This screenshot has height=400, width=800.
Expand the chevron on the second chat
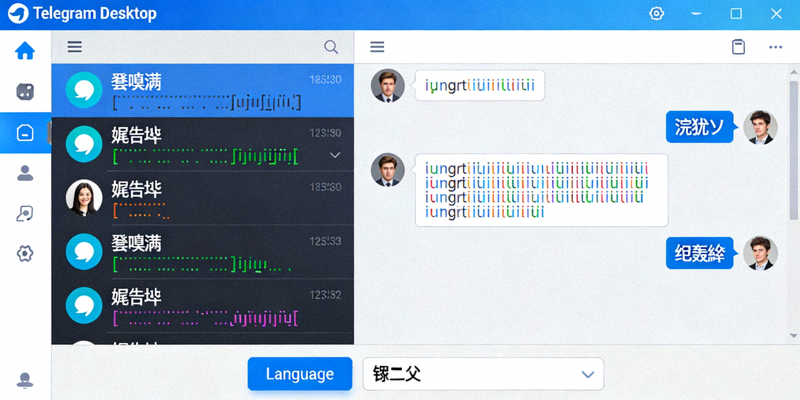pyautogui.click(x=335, y=155)
